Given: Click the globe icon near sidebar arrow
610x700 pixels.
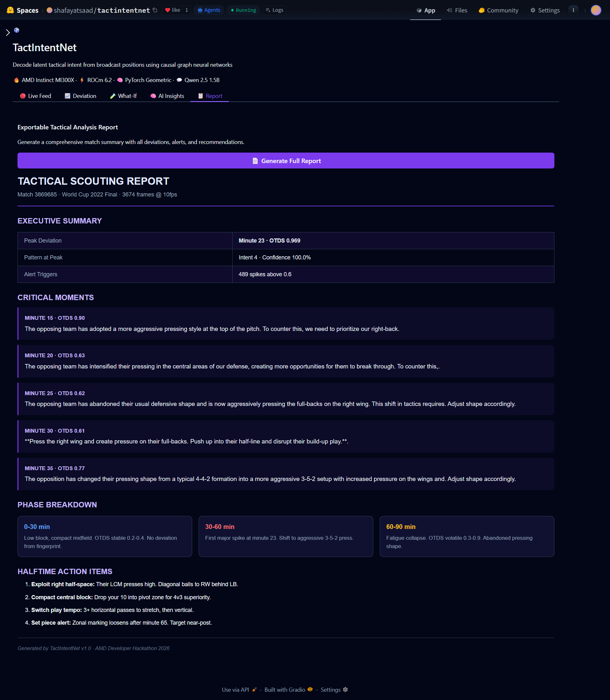Looking at the screenshot, I should tap(16, 30).
